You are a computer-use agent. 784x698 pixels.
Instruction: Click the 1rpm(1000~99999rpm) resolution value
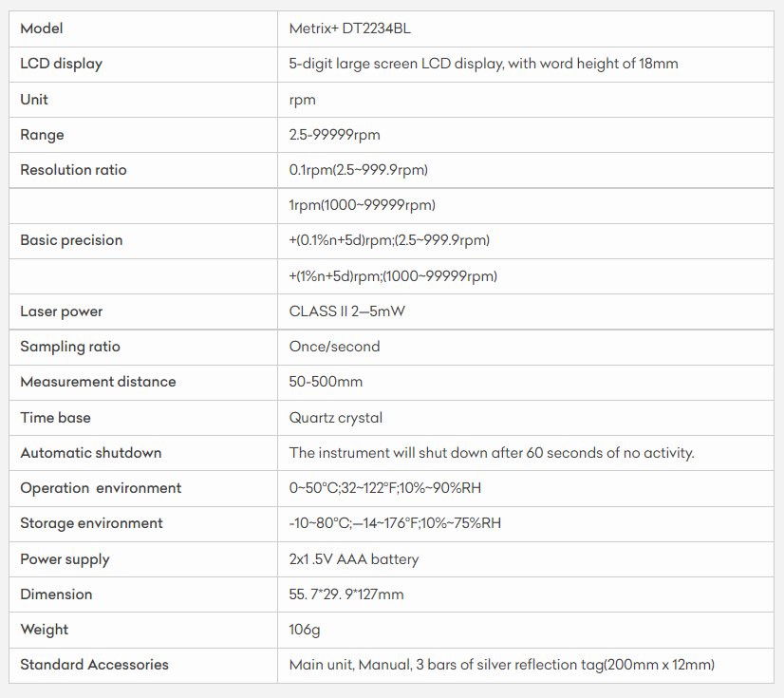[x=362, y=205]
